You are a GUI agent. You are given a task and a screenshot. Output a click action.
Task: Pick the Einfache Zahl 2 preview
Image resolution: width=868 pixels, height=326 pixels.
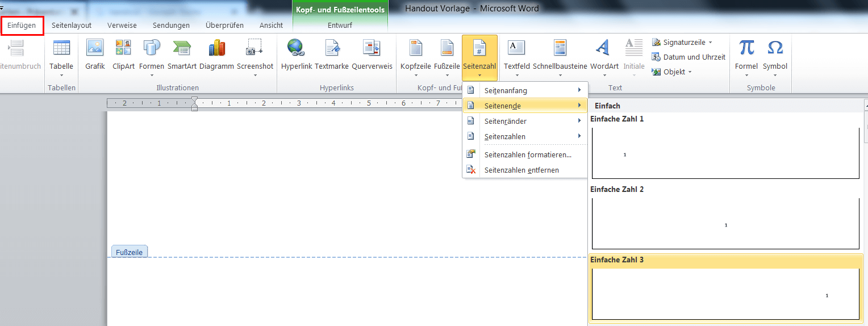(x=725, y=223)
